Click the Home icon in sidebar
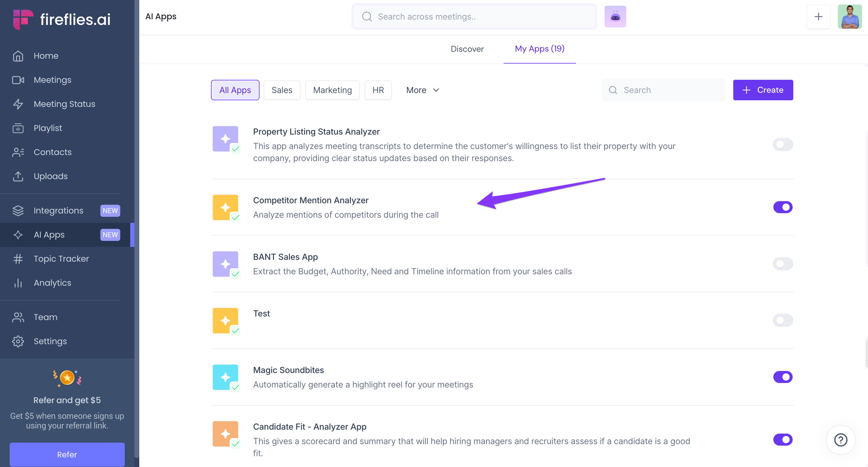 (18, 56)
